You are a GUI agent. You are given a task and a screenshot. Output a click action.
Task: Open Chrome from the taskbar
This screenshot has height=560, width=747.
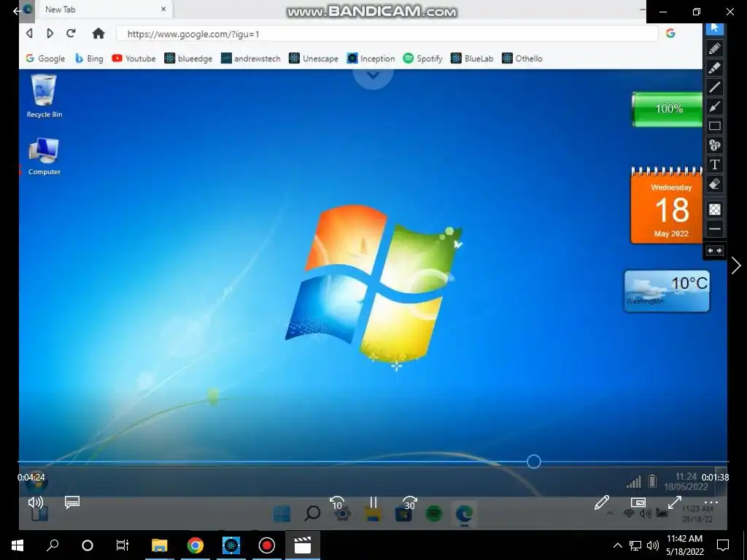[x=195, y=545]
